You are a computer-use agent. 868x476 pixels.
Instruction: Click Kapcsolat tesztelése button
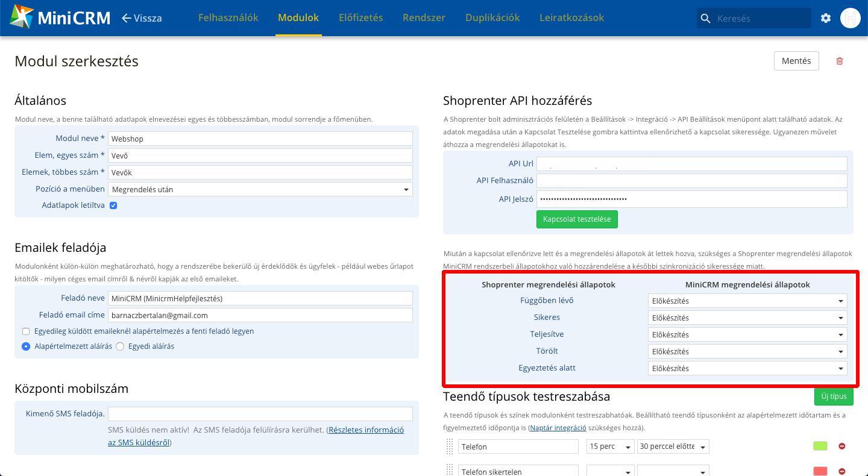coord(577,219)
